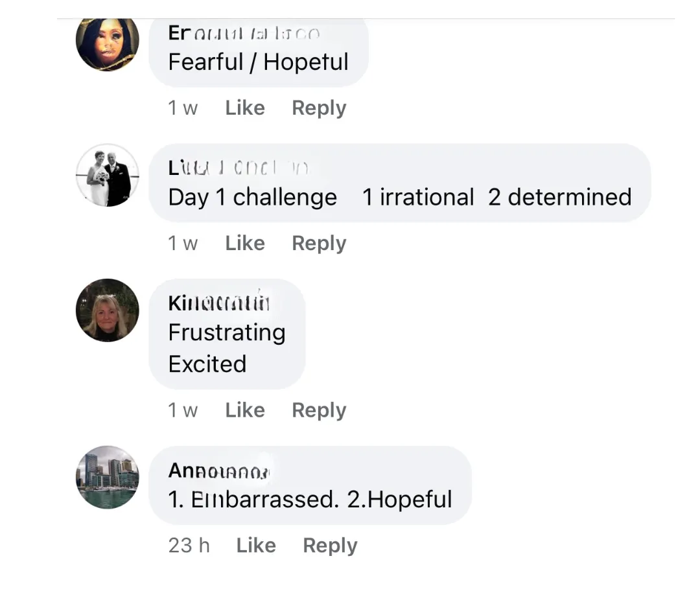Select the '1 irrational 2 determined' comment bubble
The width and height of the screenshot is (700, 613).
coord(399,183)
